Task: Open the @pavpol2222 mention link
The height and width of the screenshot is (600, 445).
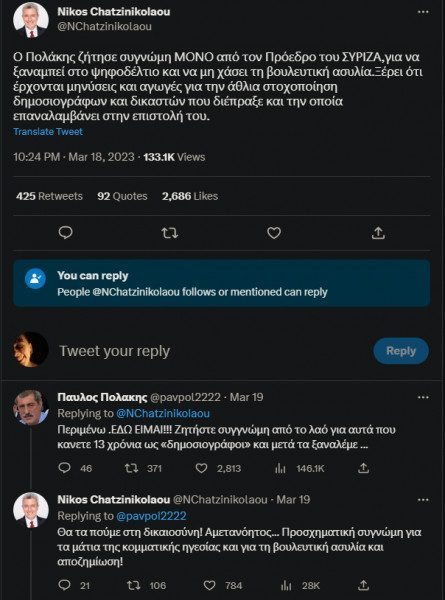Action: coord(151,516)
